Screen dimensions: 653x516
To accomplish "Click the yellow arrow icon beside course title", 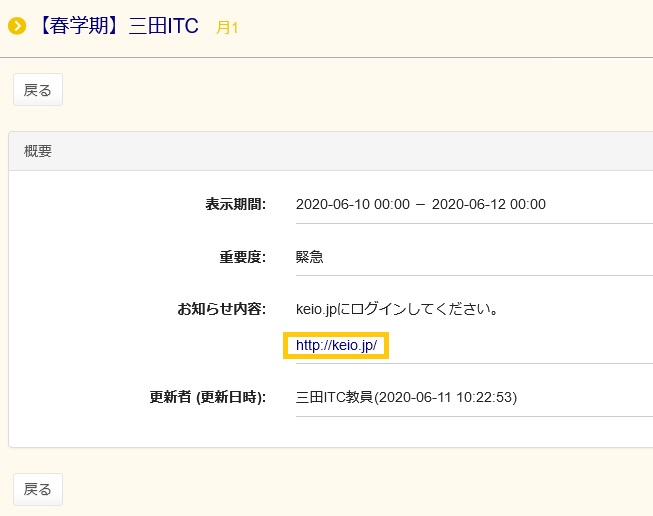I will point(16,26).
